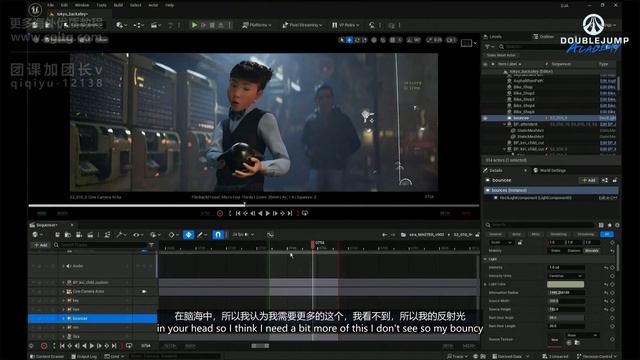Open the Tools menu
This screenshot has width=640, height=360.
tap(101, 5)
